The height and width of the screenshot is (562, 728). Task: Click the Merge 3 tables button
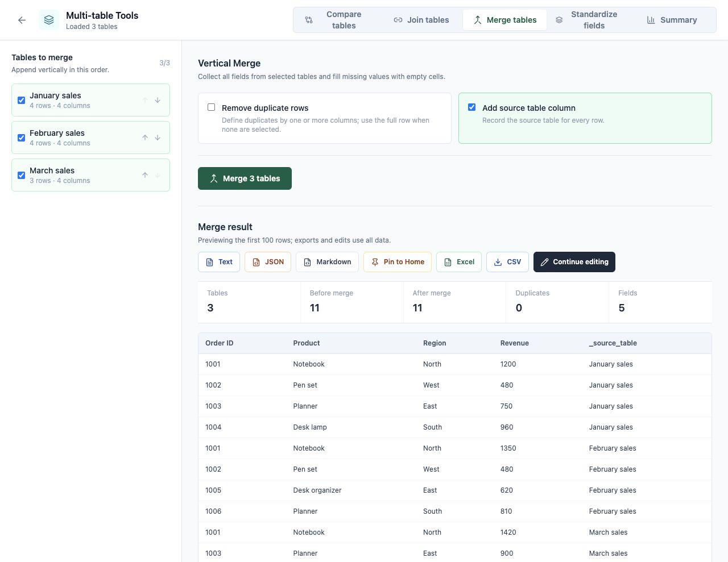245,178
